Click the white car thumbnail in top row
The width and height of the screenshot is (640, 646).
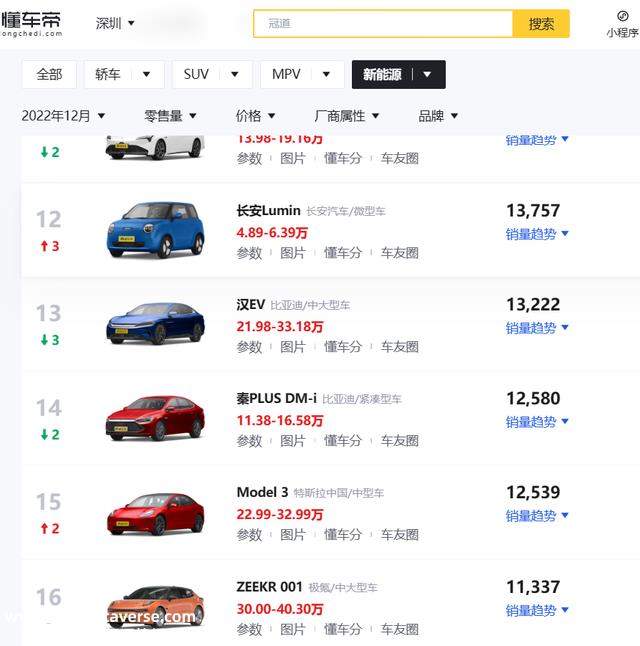[x=155, y=147]
